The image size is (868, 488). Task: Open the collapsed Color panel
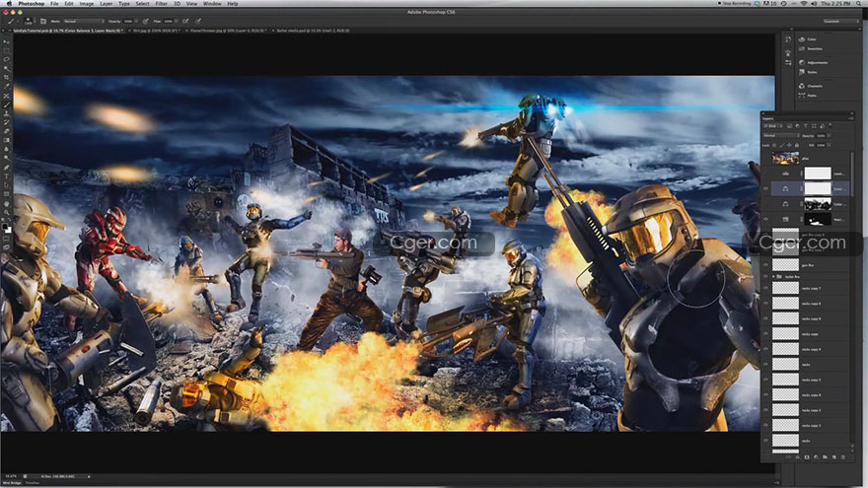point(808,39)
